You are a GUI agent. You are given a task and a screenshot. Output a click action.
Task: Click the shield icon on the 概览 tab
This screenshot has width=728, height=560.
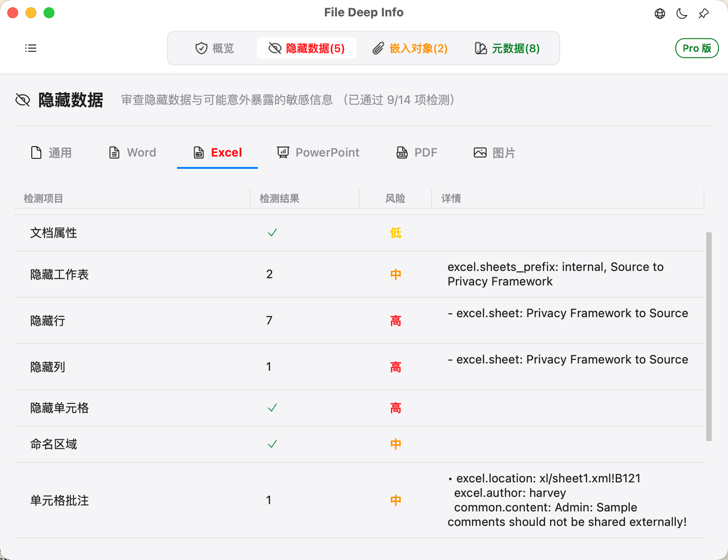pyautogui.click(x=201, y=48)
